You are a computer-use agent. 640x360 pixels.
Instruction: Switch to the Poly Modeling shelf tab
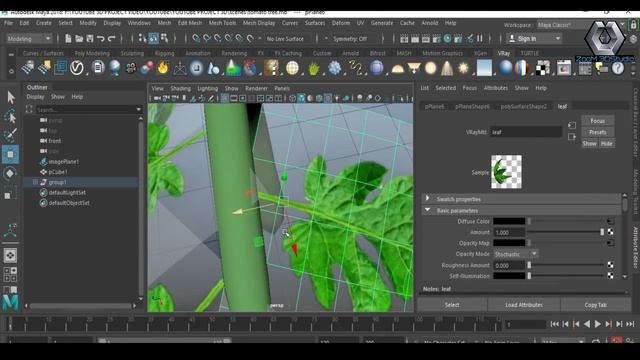[x=92, y=53]
